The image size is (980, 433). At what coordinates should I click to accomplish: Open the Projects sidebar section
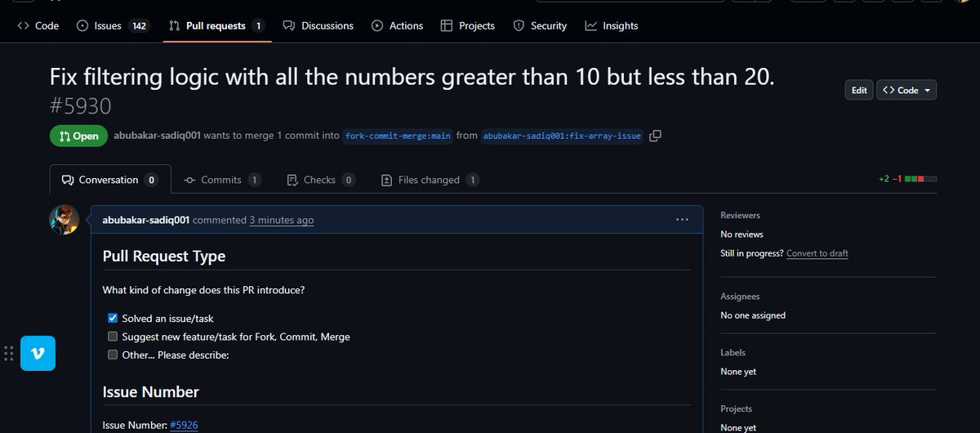[x=736, y=408]
